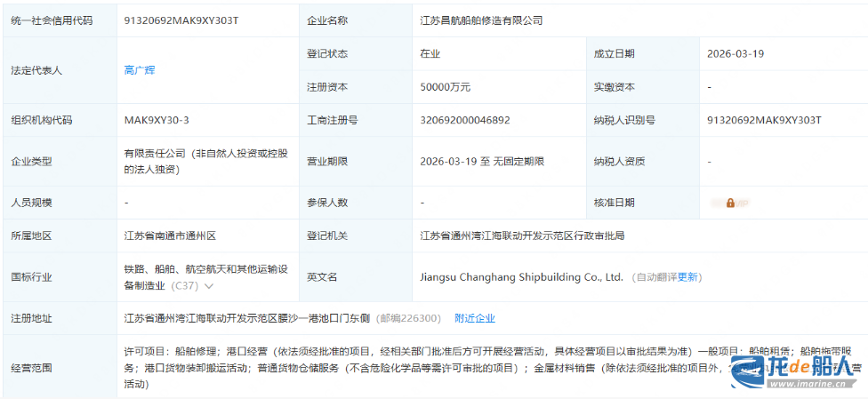Image resolution: width=868 pixels, height=399 pixels.
Task: Open the 附近企业 link
Action: (475, 318)
